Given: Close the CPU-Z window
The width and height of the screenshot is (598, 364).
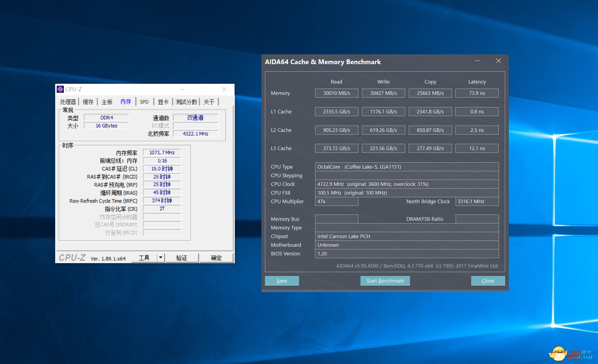Looking at the screenshot, I should [224, 89].
